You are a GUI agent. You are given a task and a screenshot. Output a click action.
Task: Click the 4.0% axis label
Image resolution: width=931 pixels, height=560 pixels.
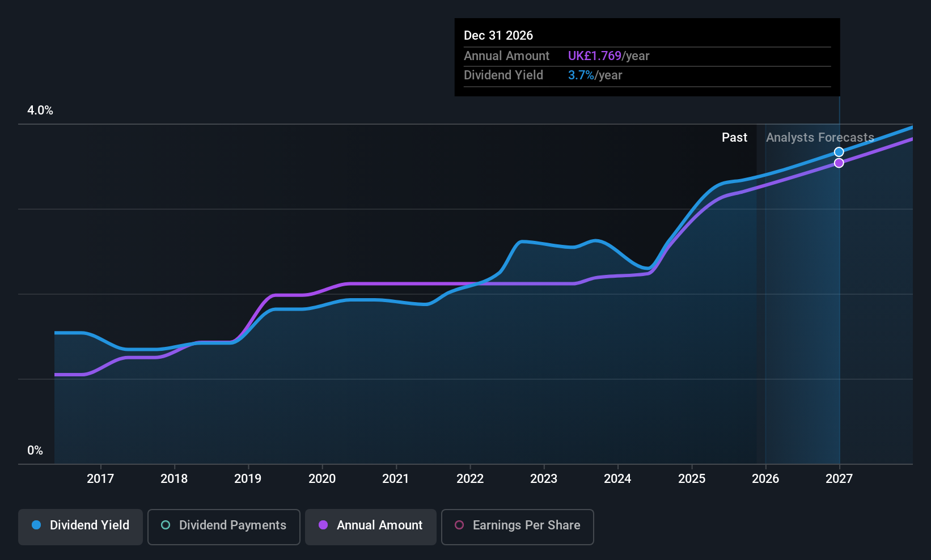(40, 111)
